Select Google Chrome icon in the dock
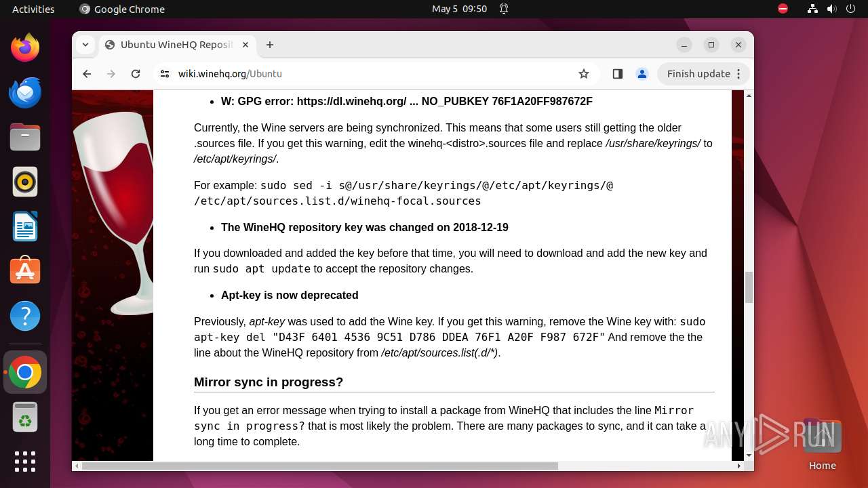Screen dimensions: 868x488 click(x=25, y=372)
